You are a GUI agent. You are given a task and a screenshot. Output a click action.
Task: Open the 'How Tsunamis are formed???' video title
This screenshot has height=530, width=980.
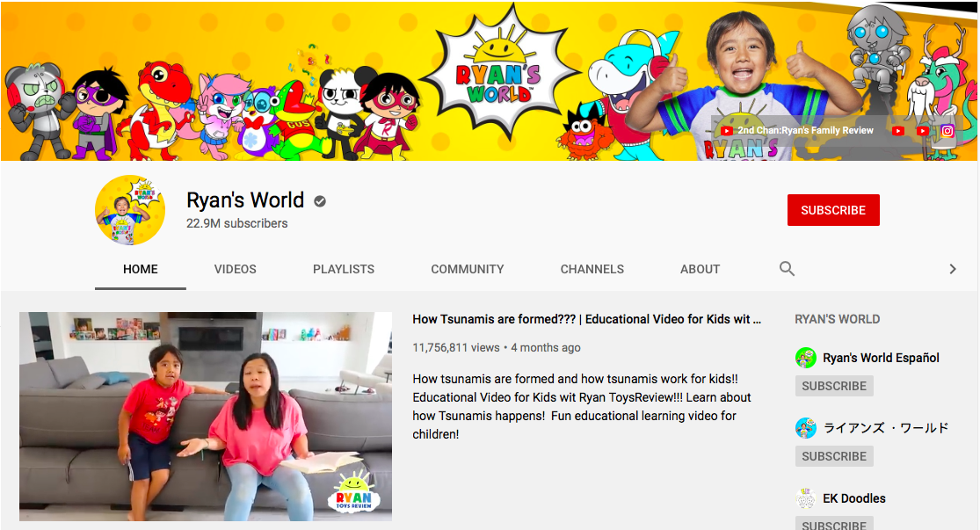tap(587, 319)
